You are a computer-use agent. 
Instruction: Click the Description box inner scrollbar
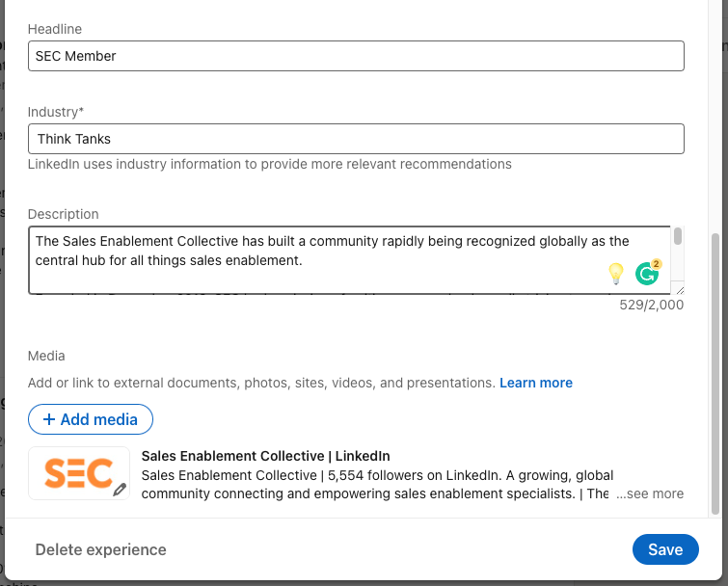(x=678, y=237)
